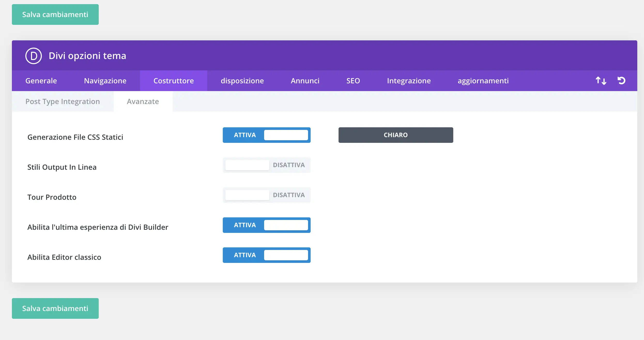Click the Divi logo icon
The image size is (644, 340).
[34, 56]
